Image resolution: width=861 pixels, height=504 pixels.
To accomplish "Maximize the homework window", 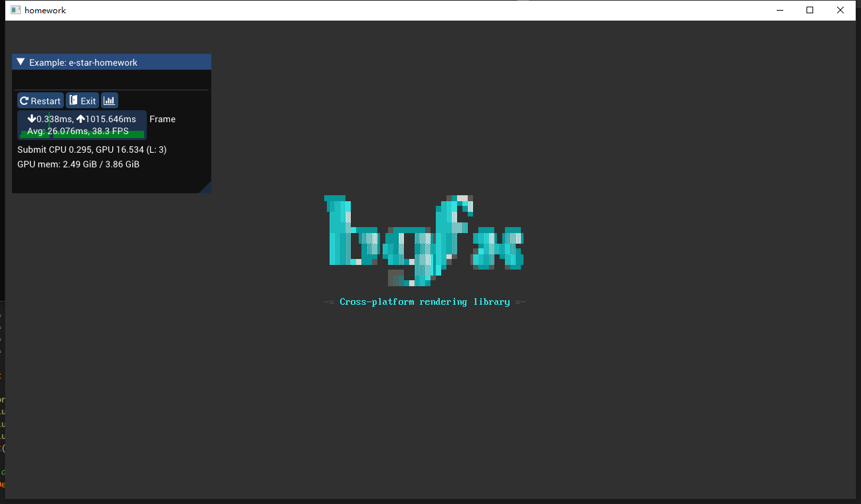I will tap(810, 10).
